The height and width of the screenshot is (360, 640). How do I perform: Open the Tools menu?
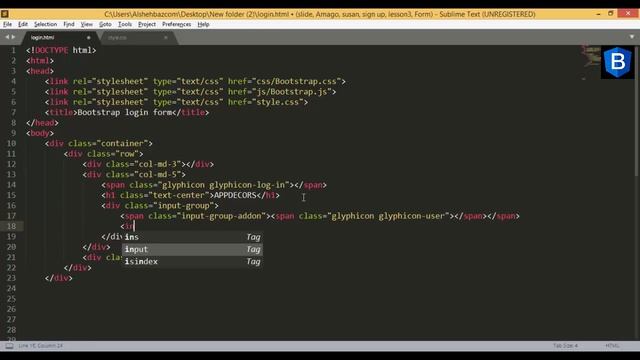(125, 24)
